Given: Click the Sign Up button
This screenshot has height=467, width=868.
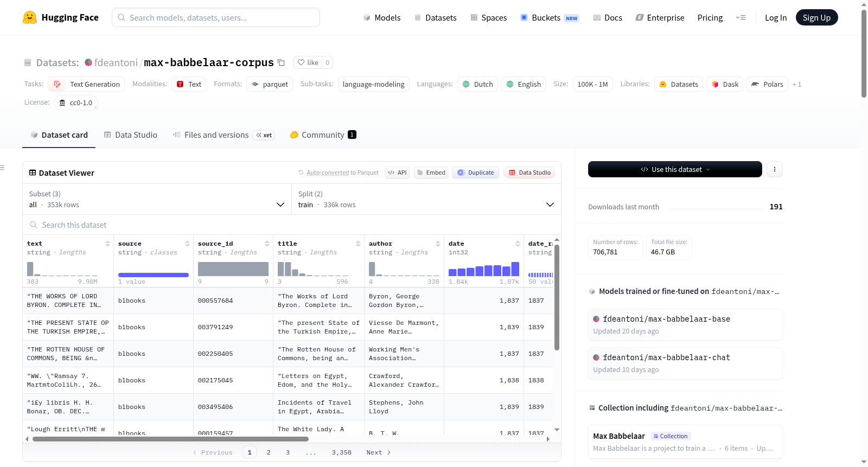Looking at the screenshot, I should 816,17.
